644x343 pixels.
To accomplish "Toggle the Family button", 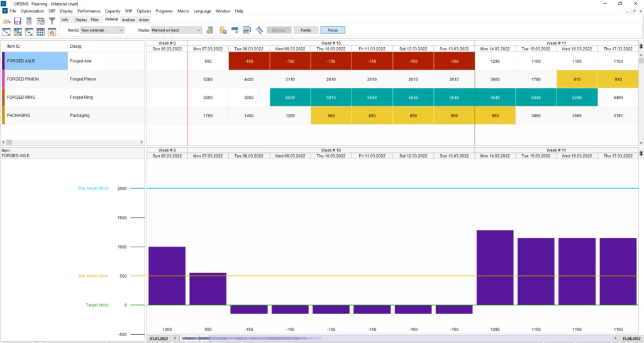I will pyautogui.click(x=306, y=30).
